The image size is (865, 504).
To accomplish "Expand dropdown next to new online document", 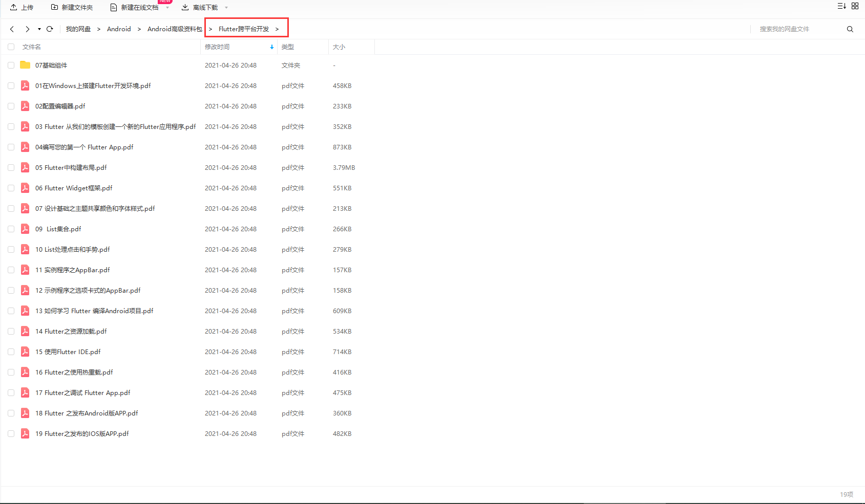I will pos(167,8).
